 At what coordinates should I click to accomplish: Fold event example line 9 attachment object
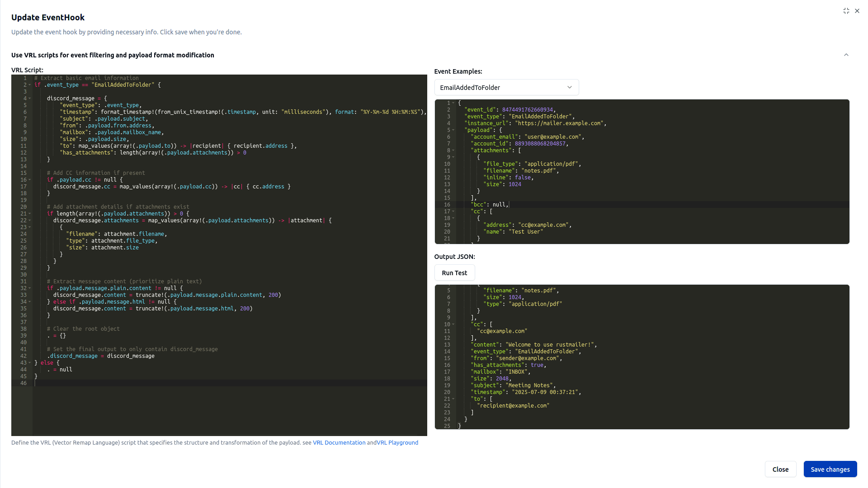(x=453, y=157)
